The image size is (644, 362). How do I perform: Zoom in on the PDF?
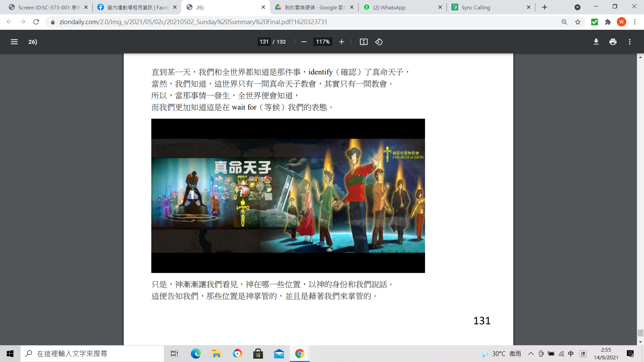coord(341,42)
